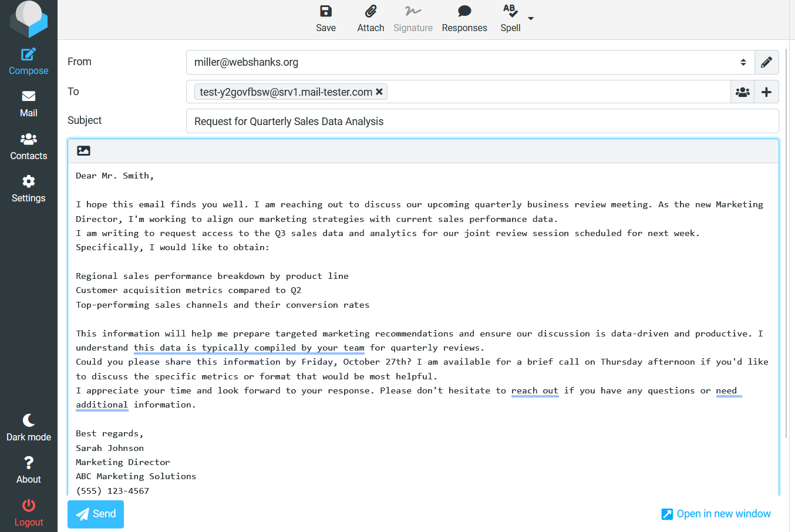The image size is (795, 532).
Task: Click the "Customer acquisition metrics compared to Q2" line
Action: pyautogui.click(x=188, y=290)
